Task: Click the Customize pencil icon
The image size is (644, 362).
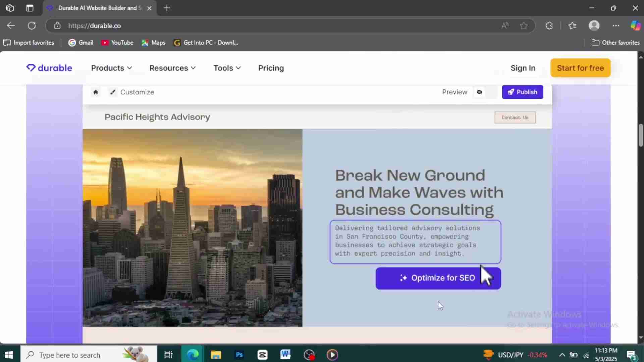Action: pos(113,92)
